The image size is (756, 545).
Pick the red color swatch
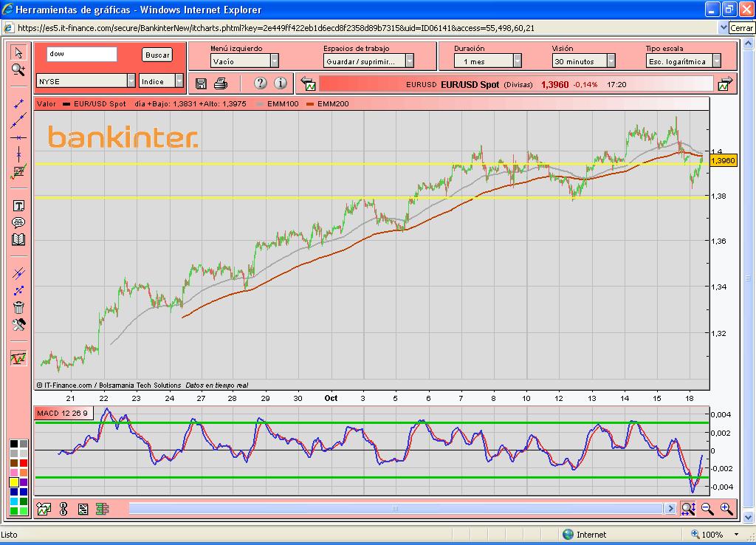(x=14, y=472)
